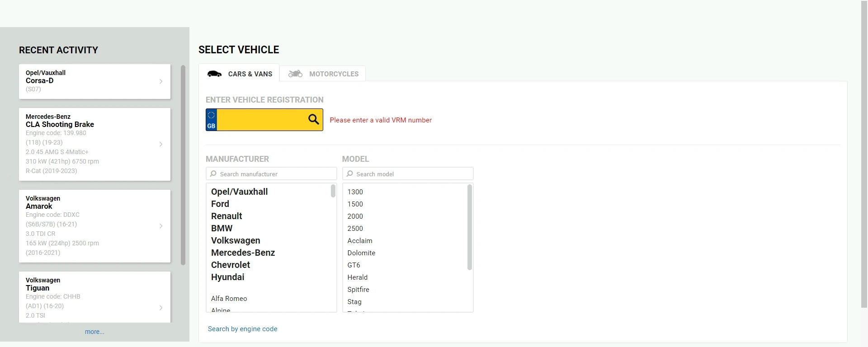
Task: Select BMW in manufacturer list
Action: click(x=222, y=228)
